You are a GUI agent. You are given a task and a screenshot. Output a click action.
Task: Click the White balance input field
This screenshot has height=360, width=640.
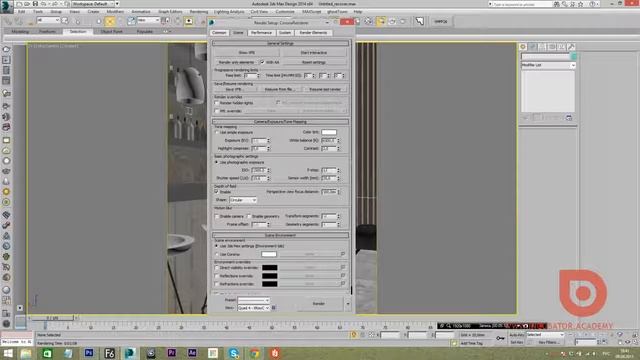(329, 141)
